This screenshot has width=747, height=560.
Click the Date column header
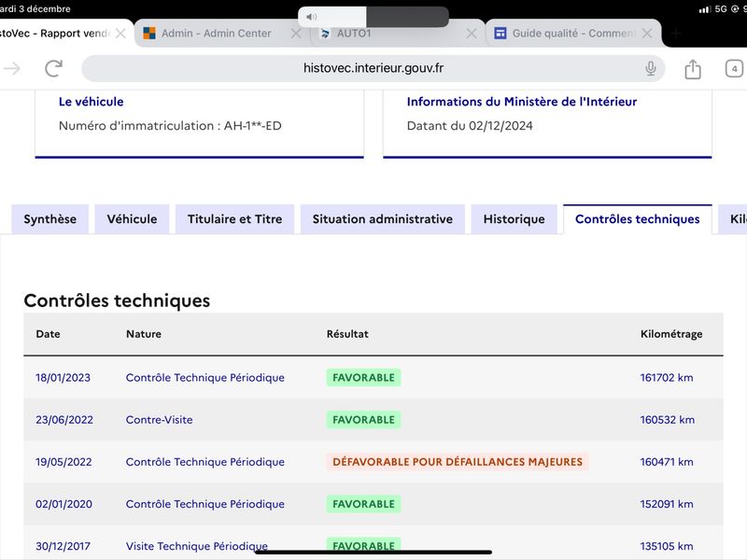(x=49, y=334)
